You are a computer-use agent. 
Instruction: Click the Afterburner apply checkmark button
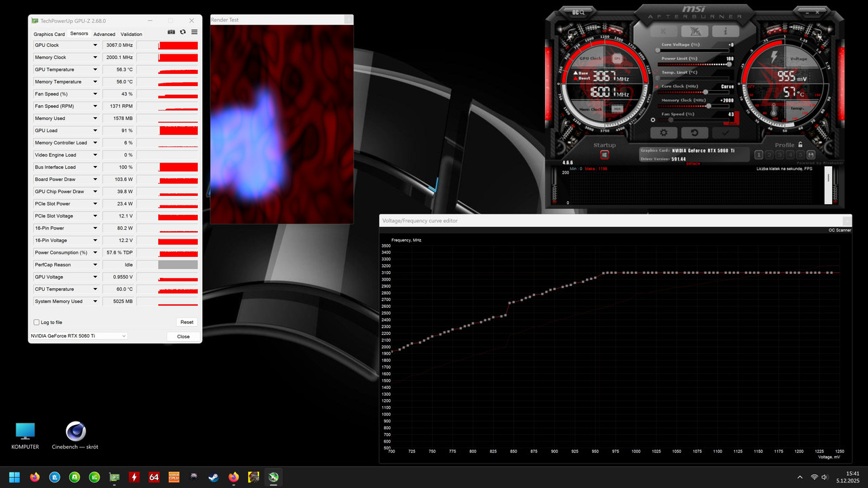click(726, 133)
